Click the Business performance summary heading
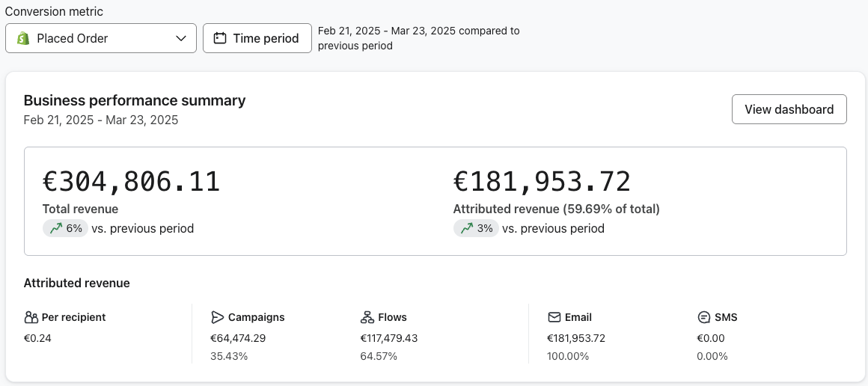The width and height of the screenshot is (868, 386). coord(135,100)
